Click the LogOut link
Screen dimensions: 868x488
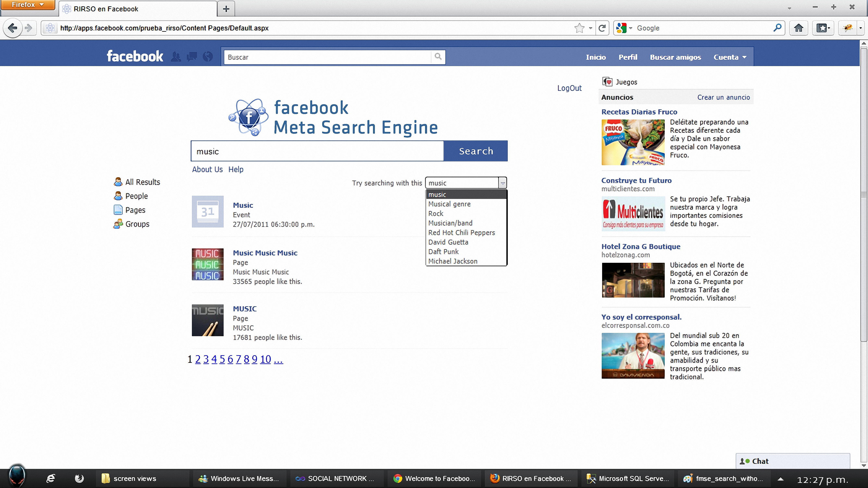click(x=569, y=88)
